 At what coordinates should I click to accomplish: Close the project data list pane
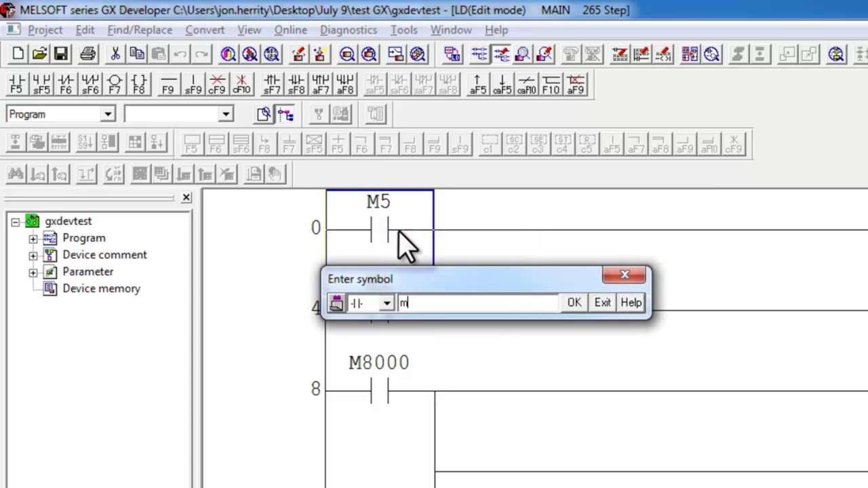coord(186,198)
